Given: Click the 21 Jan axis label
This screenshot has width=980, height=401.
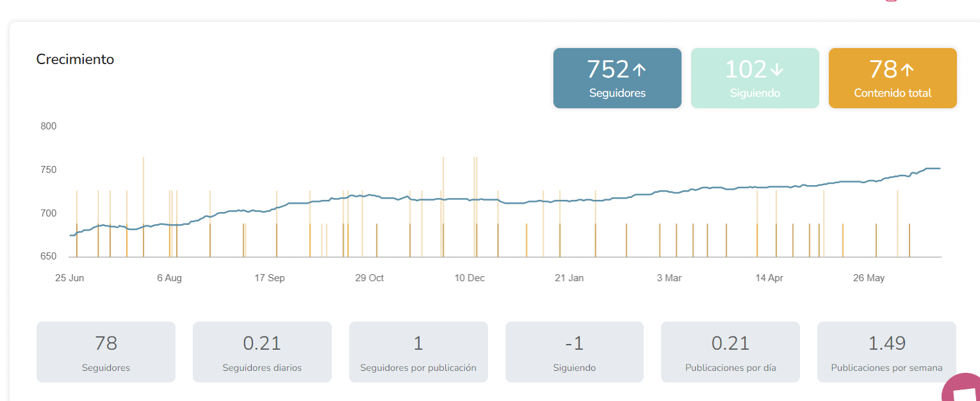Looking at the screenshot, I should (x=569, y=278).
